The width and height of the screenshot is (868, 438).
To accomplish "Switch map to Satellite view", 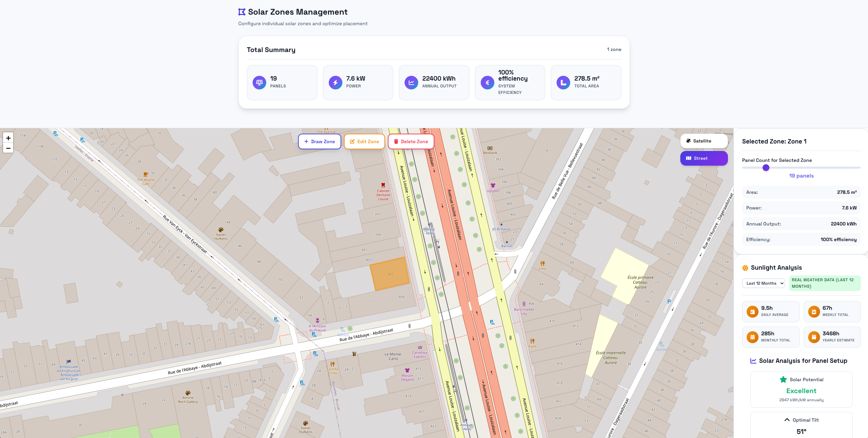I will [x=704, y=141].
